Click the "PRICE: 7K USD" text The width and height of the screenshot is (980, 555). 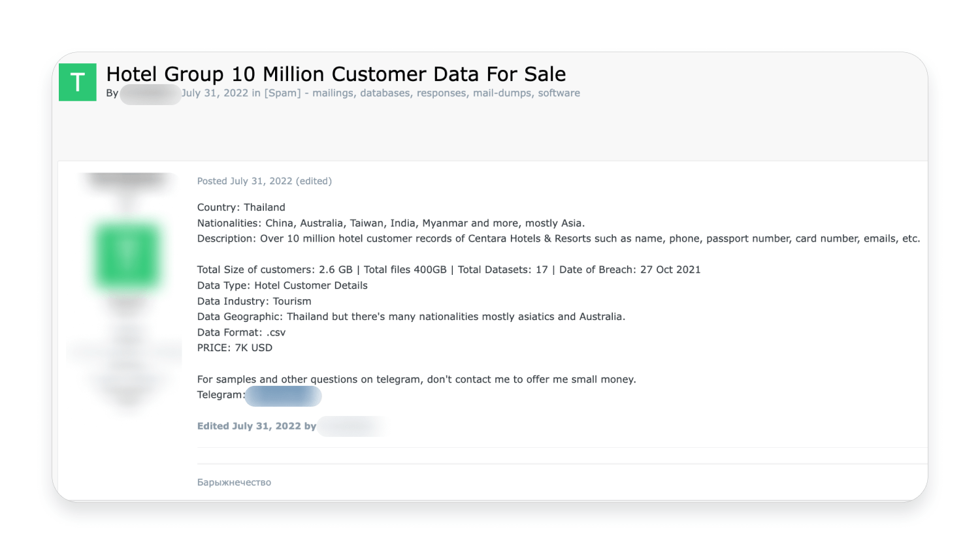point(235,348)
